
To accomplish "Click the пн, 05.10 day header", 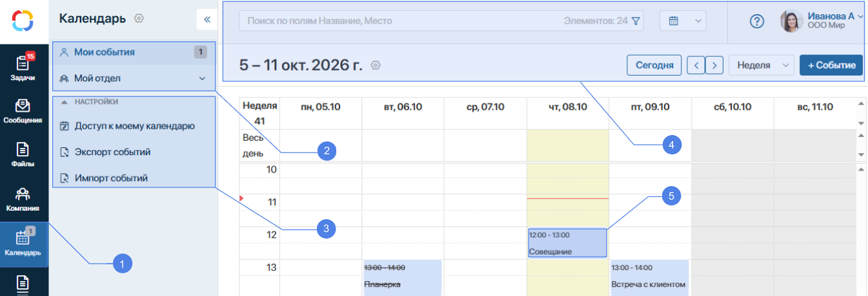I will point(320,107).
